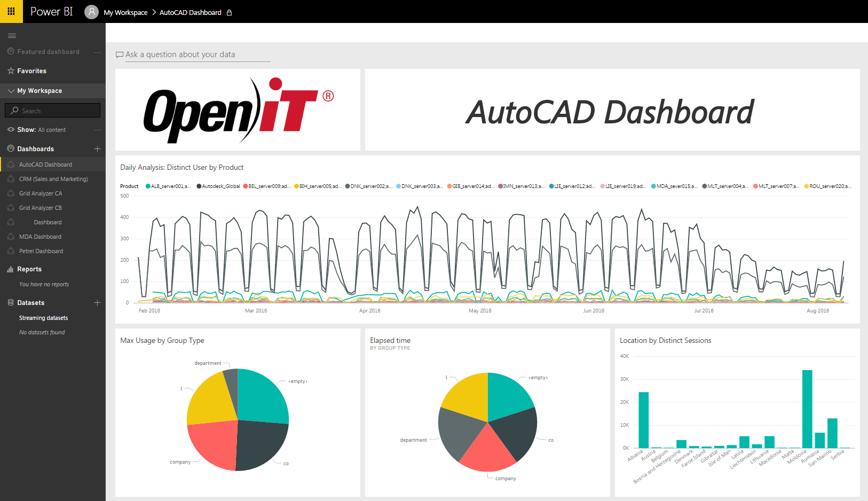Click breadcrumb chevron after My Workspace
Viewport: 868px width, 501px height.
[154, 12]
